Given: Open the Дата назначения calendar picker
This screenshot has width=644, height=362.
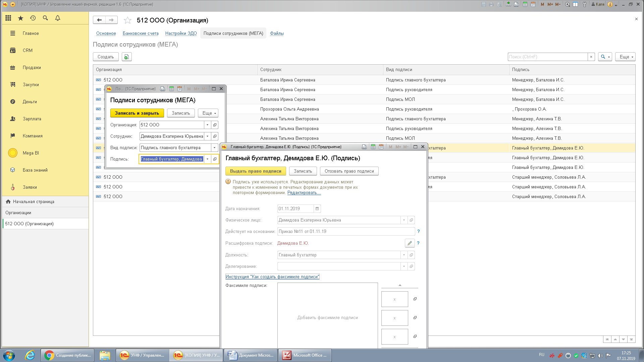Looking at the screenshot, I should 317,208.
